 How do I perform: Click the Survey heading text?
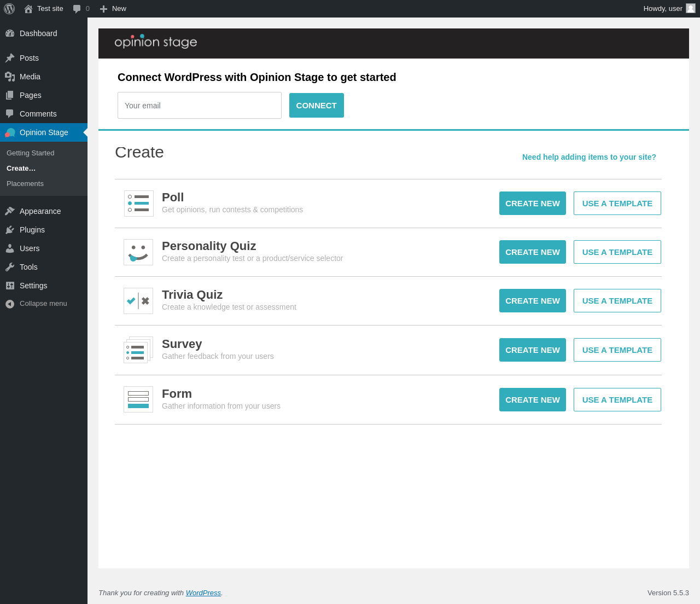click(x=182, y=344)
